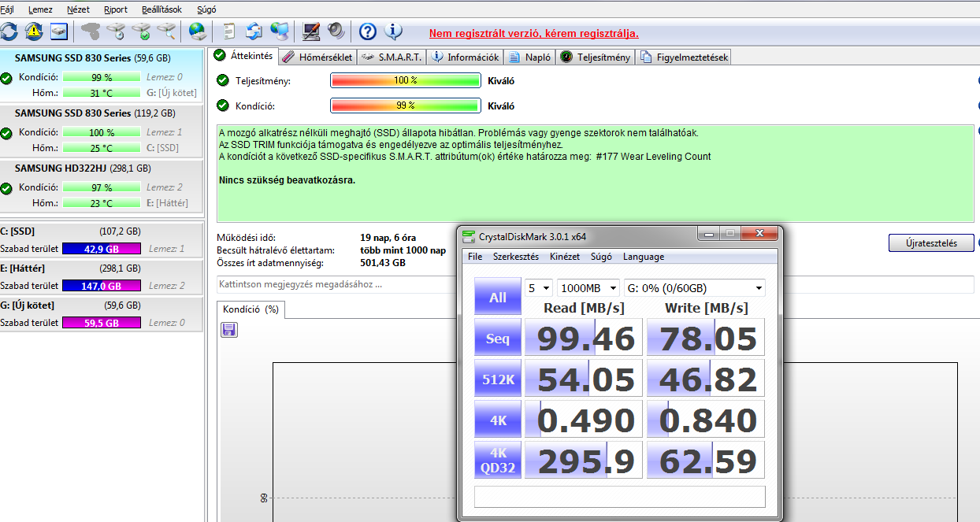Click the Teljesítmény 100 % progress bar
The image size is (980, 522).
point(405,80)
